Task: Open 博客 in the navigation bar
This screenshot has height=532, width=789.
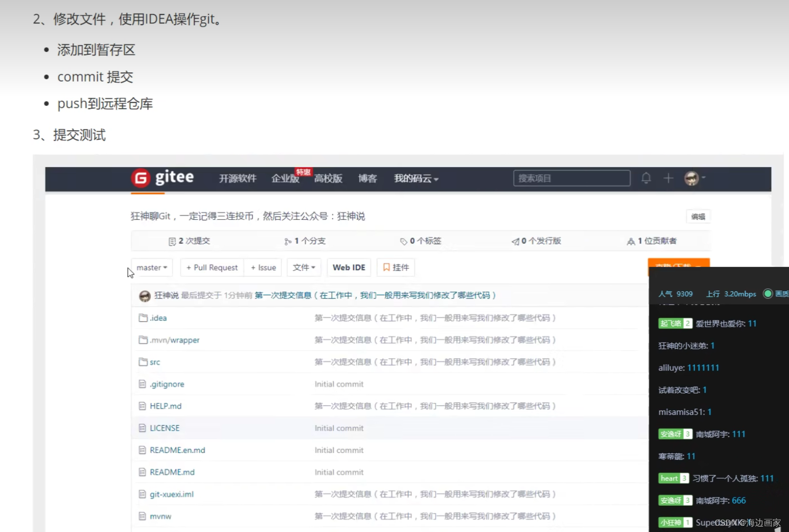Action: coord(368,179)
